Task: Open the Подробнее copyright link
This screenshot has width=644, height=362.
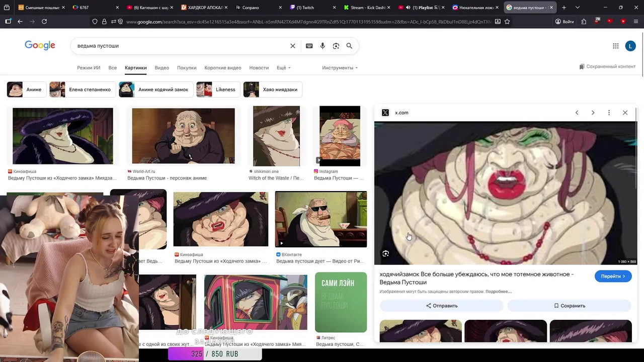Action: pos(499,292)
